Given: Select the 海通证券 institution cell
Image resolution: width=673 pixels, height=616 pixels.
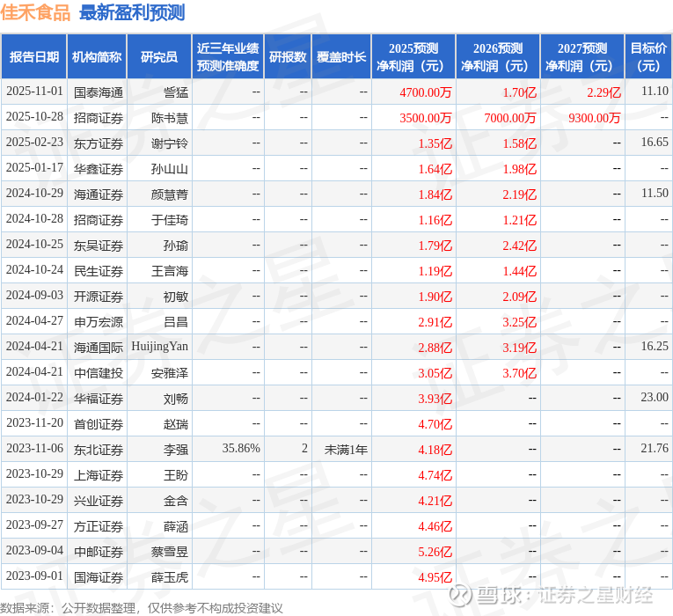Looking at the screenshot, I should pos(99,194).
